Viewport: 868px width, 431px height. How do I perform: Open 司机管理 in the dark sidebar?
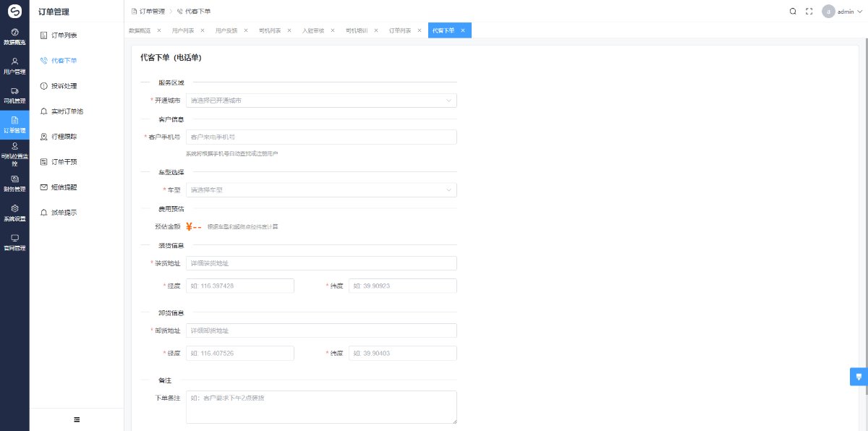click(14, 95)
